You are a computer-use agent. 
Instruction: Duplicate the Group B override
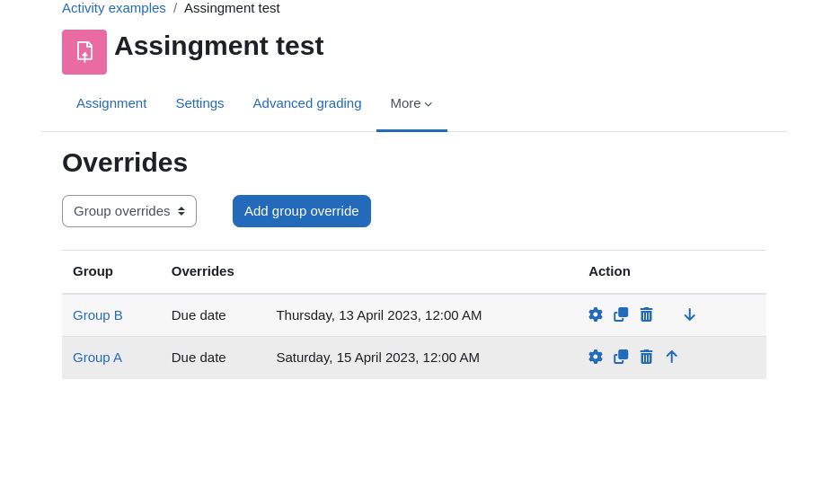621,314
